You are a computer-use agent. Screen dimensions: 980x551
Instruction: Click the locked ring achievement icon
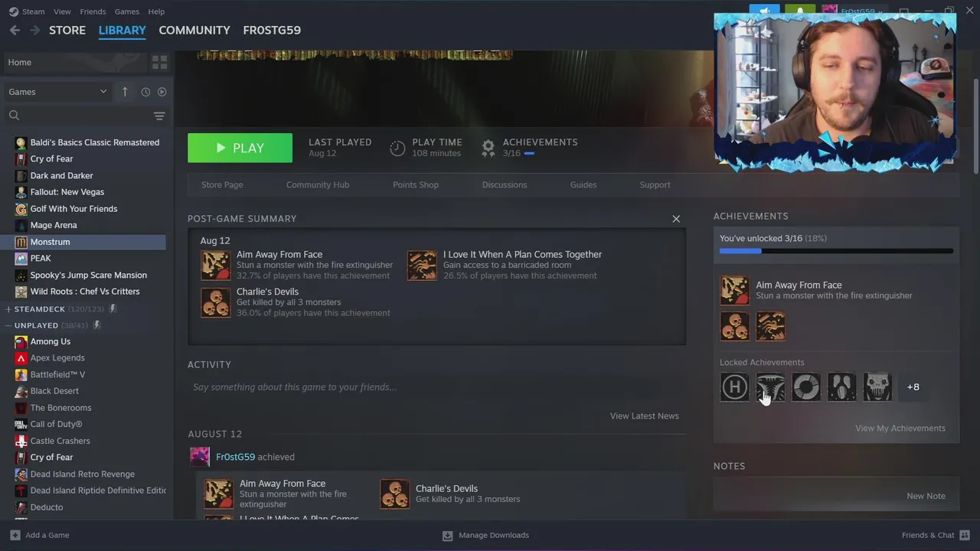(x=805, y=387)
